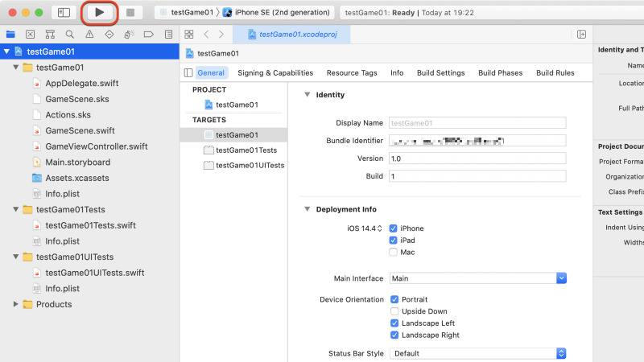Change the iOS 14.4 deployment version
This screenshot has width=644, height=362.
pyautogui.click(x=365, y=228)
